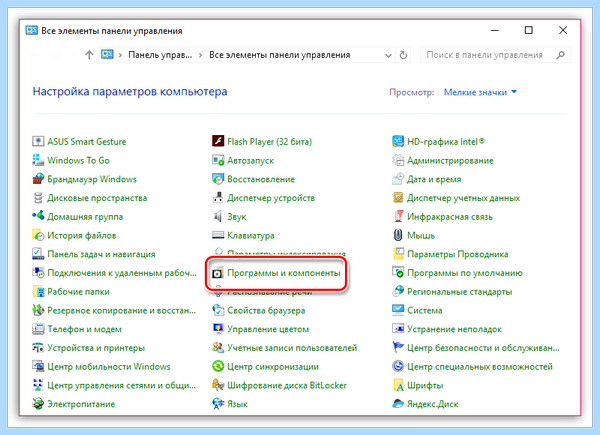Open Региональные стандарты
600x435 pixels.
tap(452, 292)
